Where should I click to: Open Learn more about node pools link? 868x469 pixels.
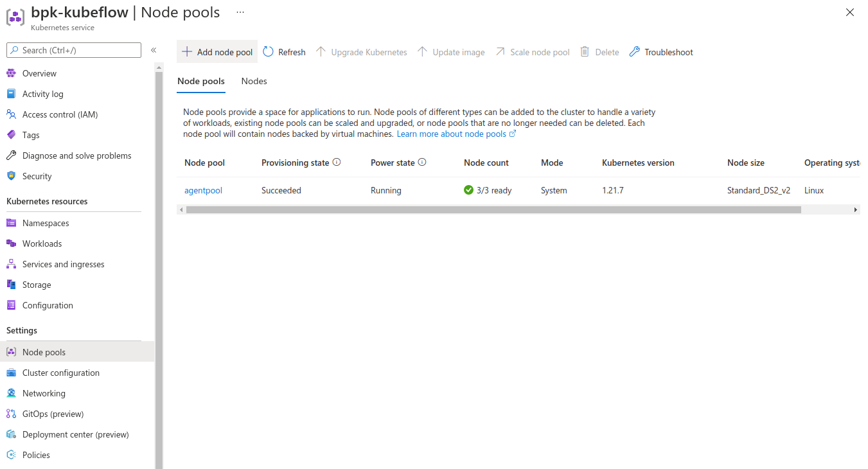coord(456,134)
